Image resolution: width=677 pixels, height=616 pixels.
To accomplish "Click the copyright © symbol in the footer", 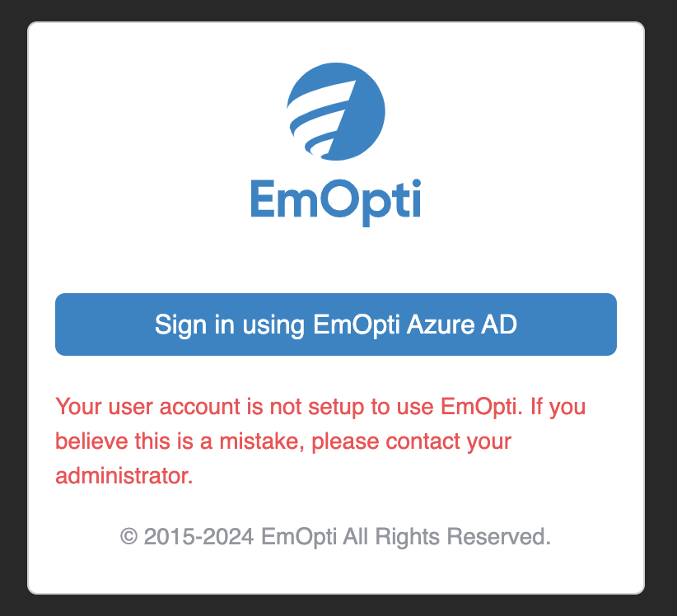I will pos(128,537).
